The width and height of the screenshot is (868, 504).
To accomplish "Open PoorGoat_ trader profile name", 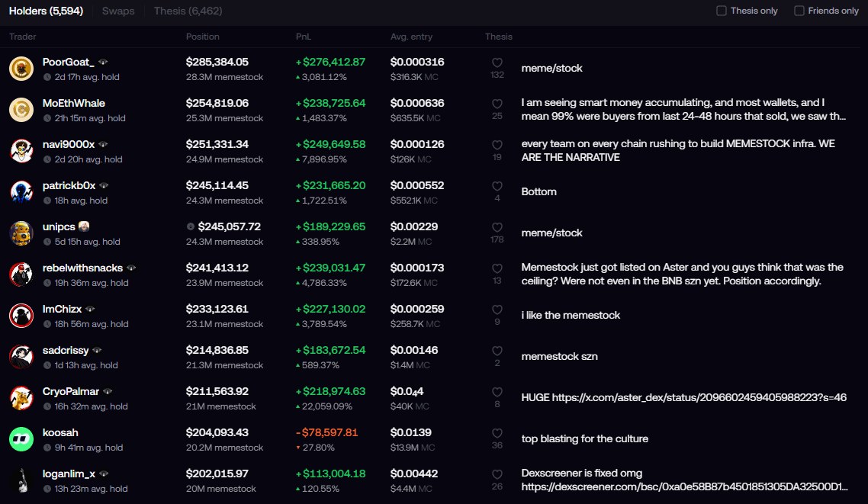I will (x=69, y=62).
